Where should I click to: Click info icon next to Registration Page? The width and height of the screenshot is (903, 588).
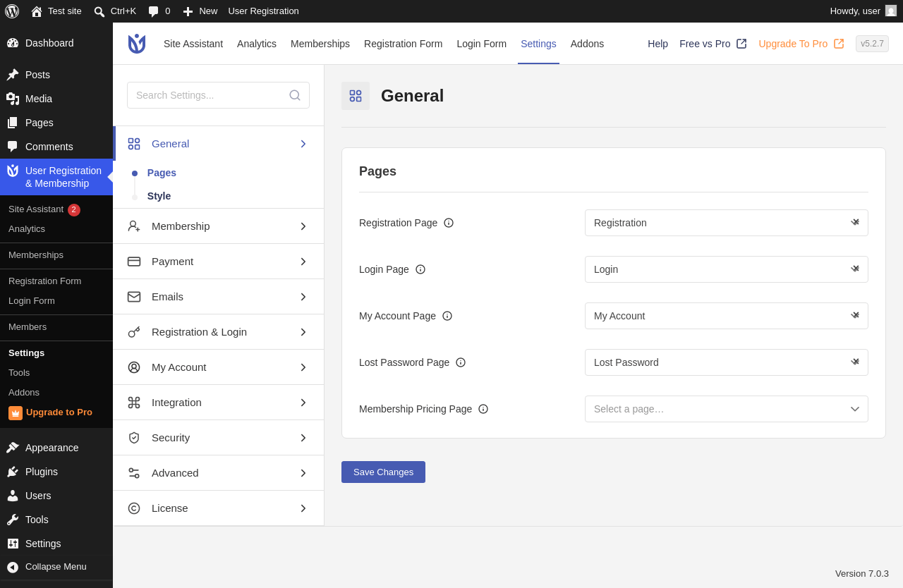tap(449, 223)
